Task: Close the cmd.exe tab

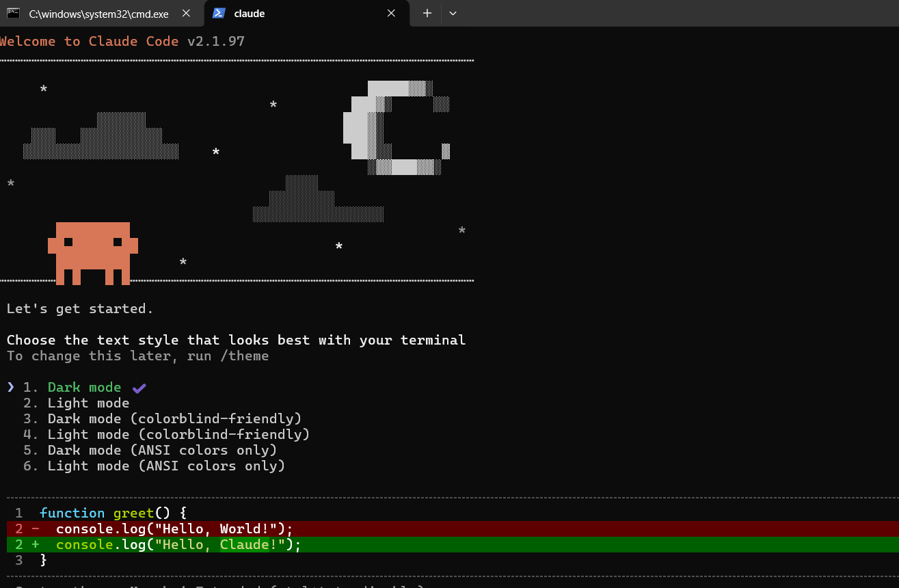Action: pos(187,14)
